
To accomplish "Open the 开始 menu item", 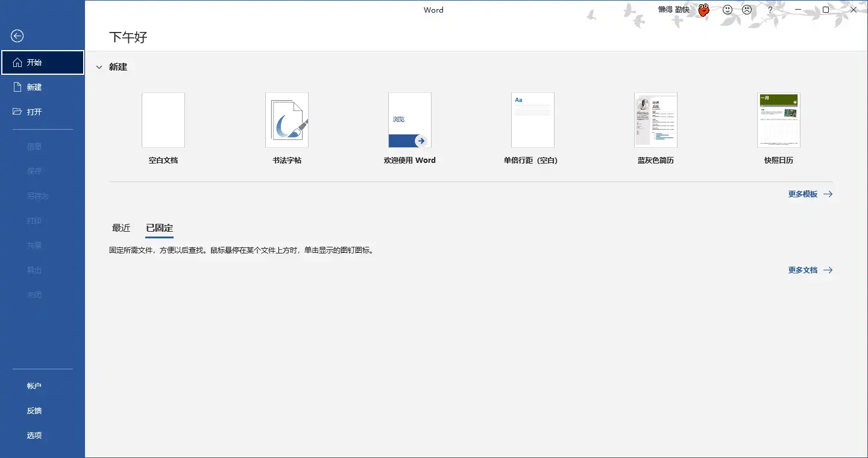I will [x=42, y=62].
